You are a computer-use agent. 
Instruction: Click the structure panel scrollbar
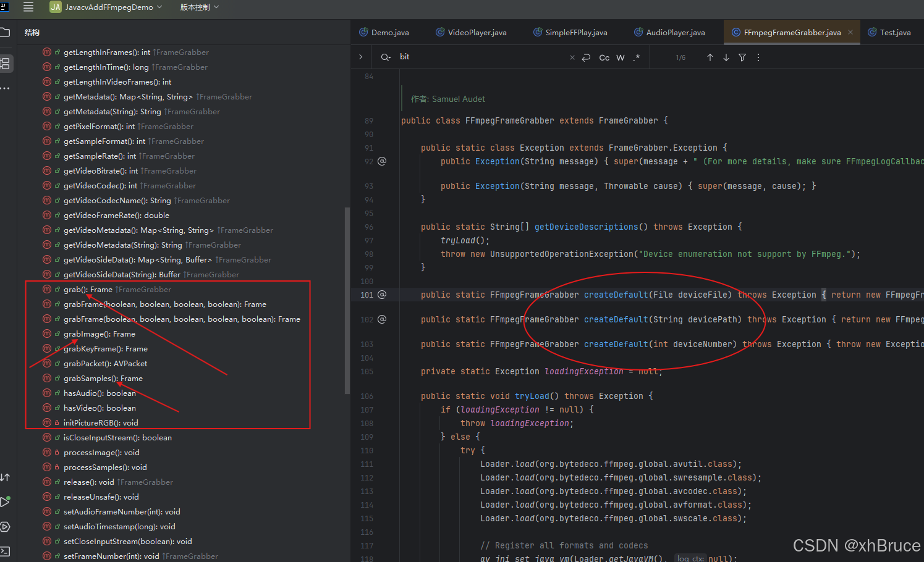[x=347, y=300]
